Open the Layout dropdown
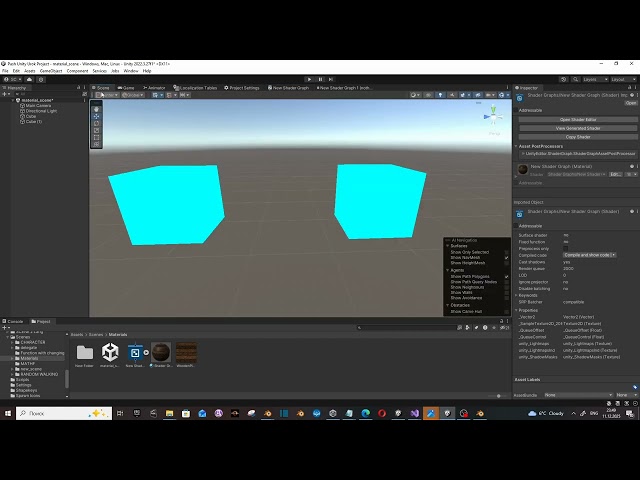 [x=623, y=79]
